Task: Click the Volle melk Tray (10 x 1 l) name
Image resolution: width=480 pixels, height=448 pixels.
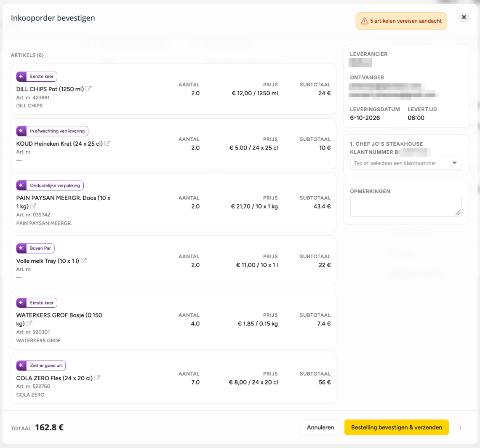Action: click(x=48, y=261)
